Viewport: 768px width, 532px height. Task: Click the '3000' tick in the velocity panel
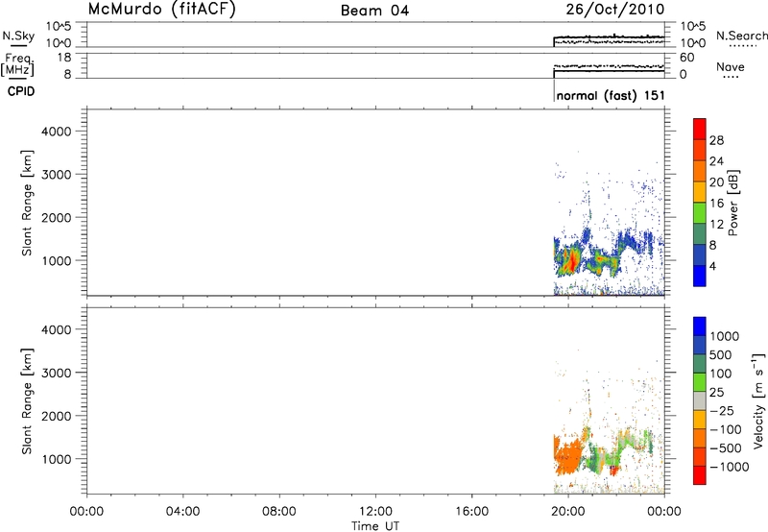57,373
